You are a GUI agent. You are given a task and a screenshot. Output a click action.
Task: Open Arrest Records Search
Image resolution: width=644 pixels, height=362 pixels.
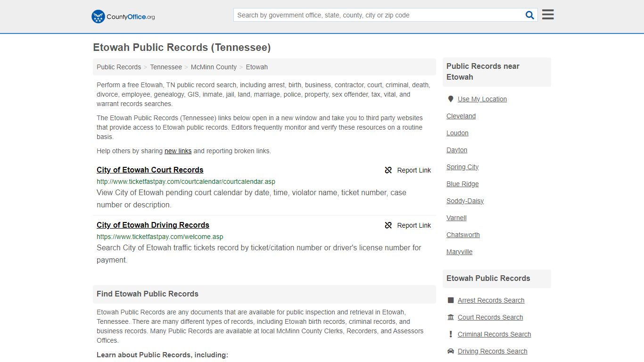point(491,300)
